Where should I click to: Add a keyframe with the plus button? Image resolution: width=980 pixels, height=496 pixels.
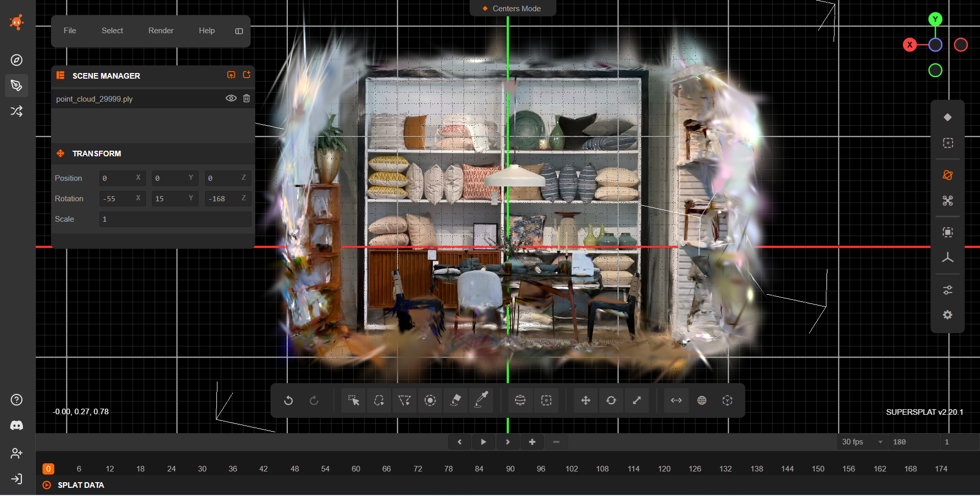coord(532,442)
